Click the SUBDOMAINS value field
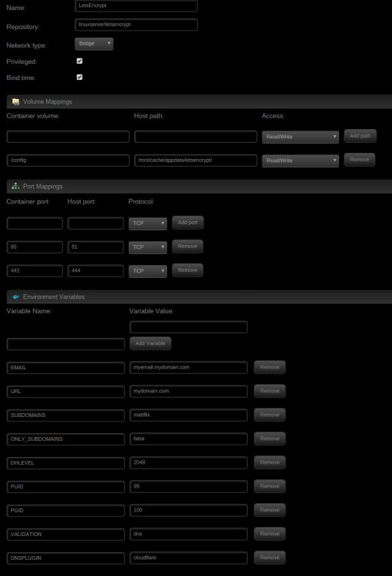Viewport: 392px width, 576px height. pyautogui.click(x=189, y=415)
